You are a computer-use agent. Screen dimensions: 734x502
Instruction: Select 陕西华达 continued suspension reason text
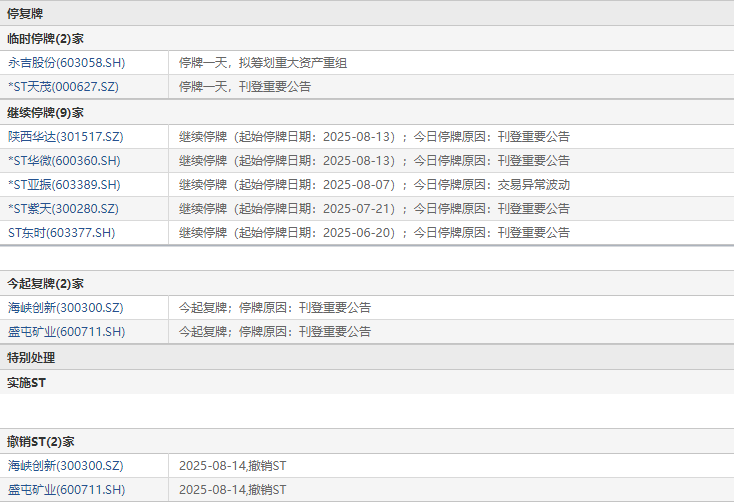point(374,137)
